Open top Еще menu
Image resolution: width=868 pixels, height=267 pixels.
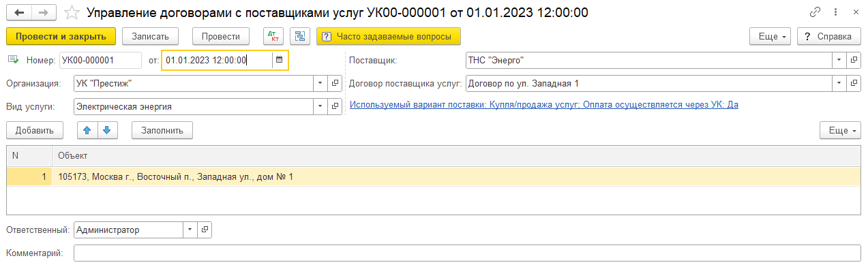tap(770, 36)
